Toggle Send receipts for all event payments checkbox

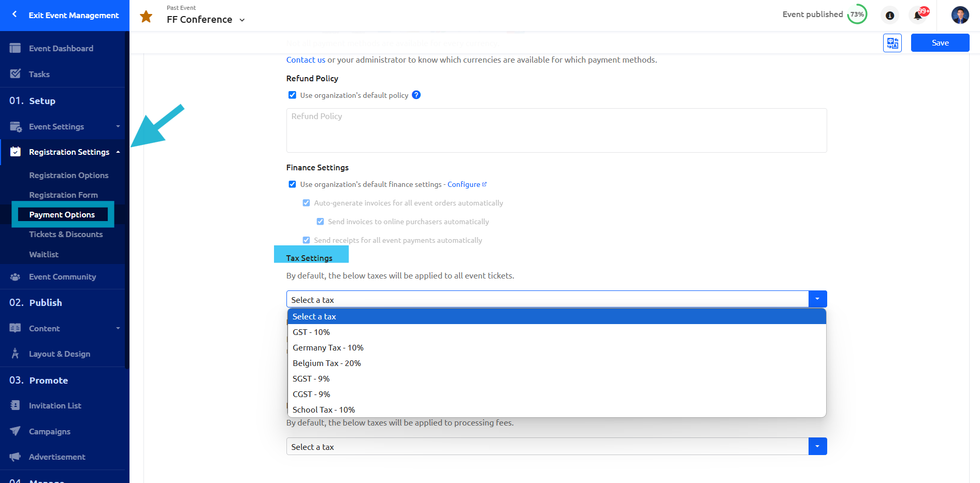(306, 240)
